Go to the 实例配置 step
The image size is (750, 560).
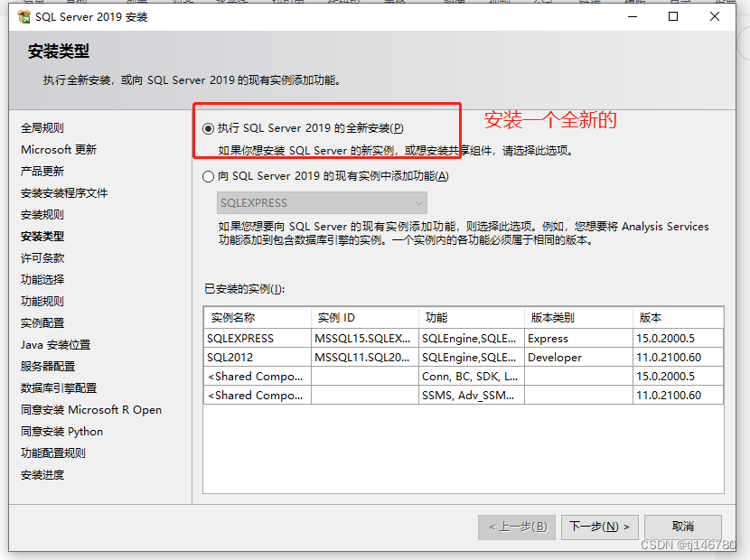click(42, 323)
